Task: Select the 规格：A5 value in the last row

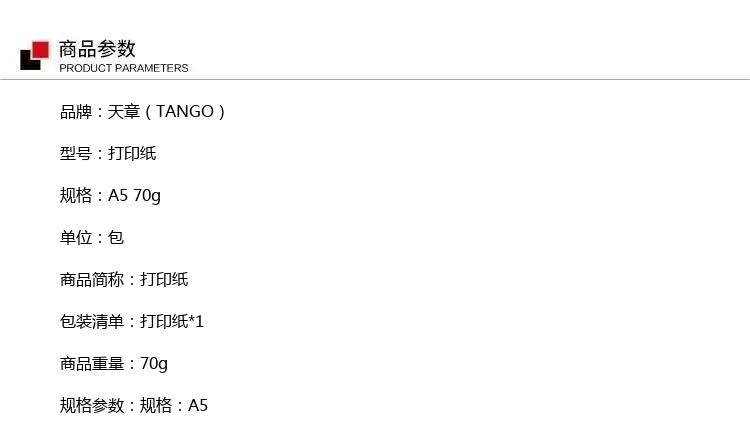Action: [x=174, y=406]
